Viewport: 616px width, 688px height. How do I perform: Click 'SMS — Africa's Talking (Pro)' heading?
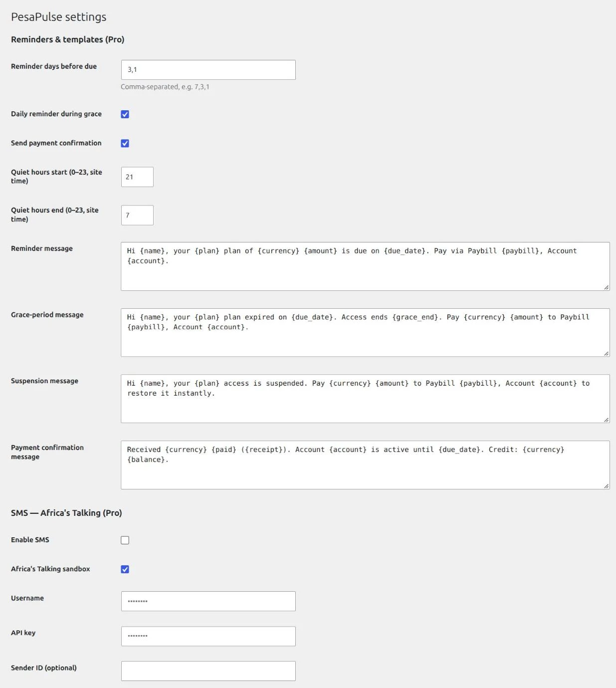(66, 513)
